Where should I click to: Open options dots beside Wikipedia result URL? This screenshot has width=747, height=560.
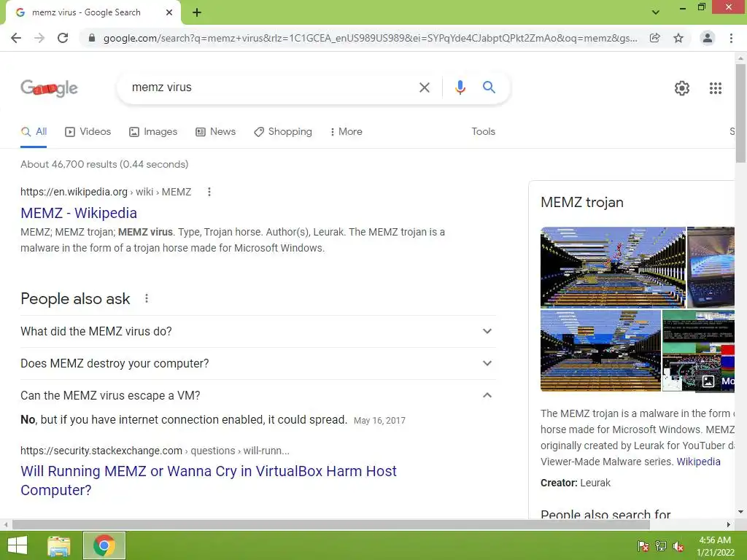209,192
